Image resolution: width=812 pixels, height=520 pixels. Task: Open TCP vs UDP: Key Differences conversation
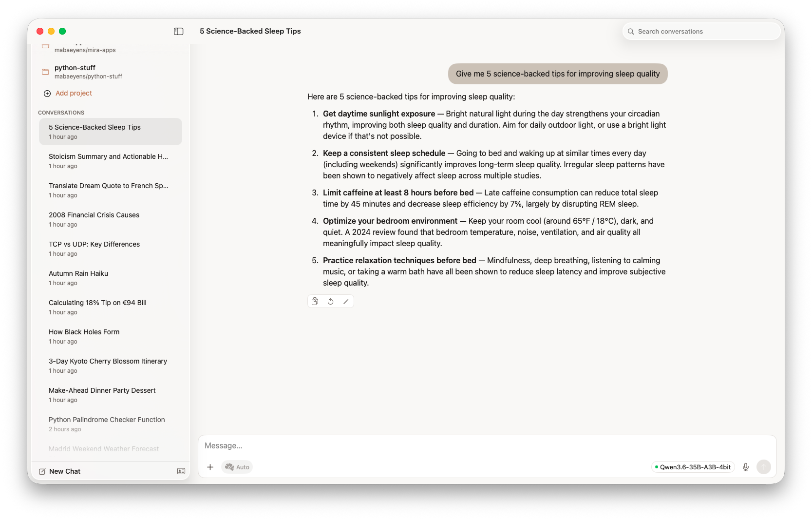tap(110, 249)
